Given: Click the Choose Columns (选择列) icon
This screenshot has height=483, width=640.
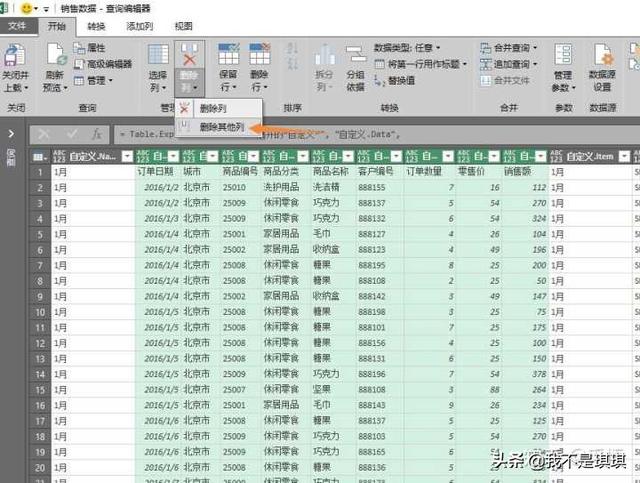Looking at the screenshot, I should (158, 54).
